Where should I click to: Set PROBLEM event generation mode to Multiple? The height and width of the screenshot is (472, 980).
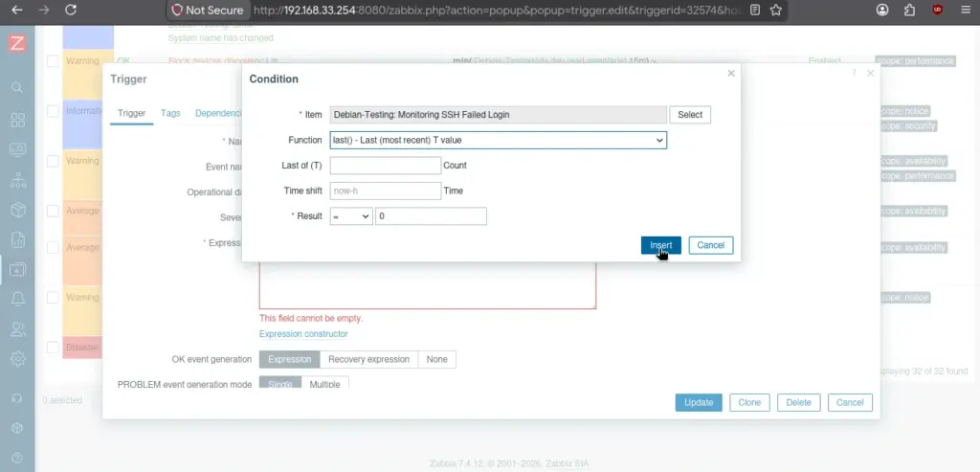pos(324,384)
